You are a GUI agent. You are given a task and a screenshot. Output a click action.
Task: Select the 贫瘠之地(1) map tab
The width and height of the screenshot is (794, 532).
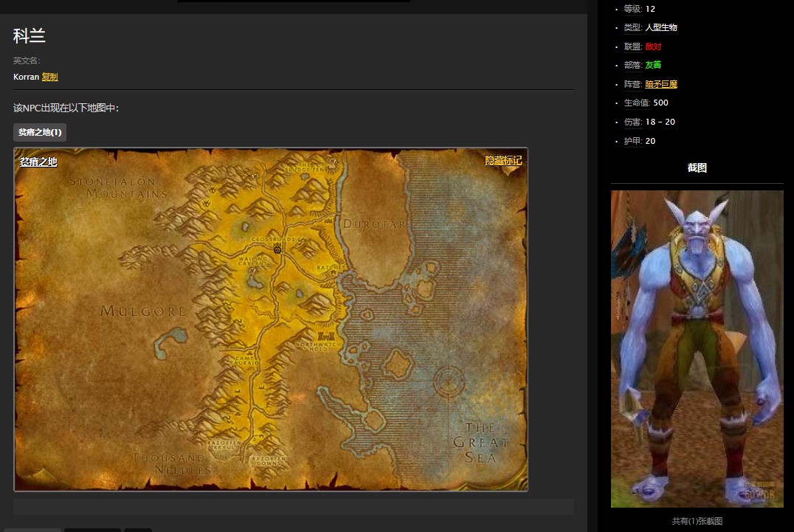(40, 132)
